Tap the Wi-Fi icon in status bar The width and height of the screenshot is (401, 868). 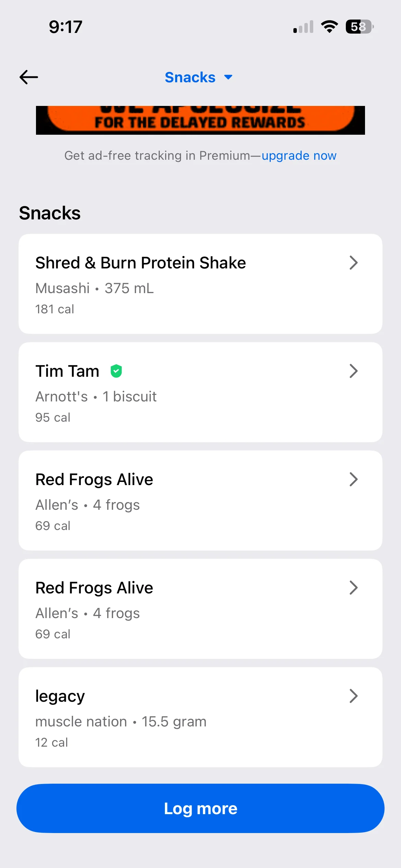click(329, 27)
